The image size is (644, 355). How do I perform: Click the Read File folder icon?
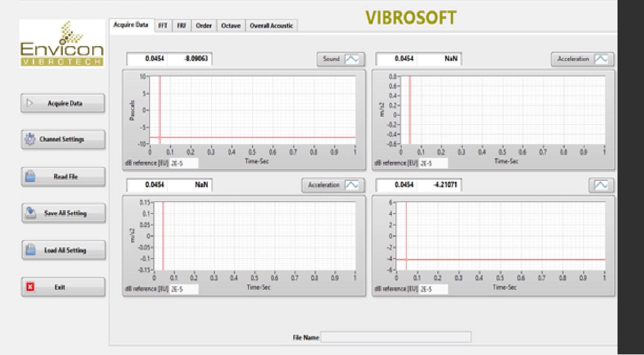tap(30, 176)
